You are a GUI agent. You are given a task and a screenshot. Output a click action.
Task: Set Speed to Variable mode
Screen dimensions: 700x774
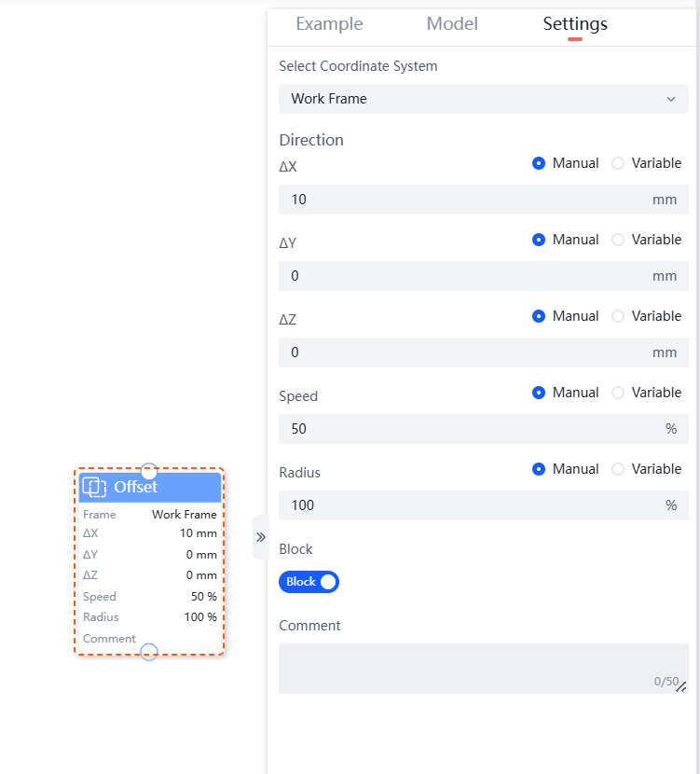618,393
